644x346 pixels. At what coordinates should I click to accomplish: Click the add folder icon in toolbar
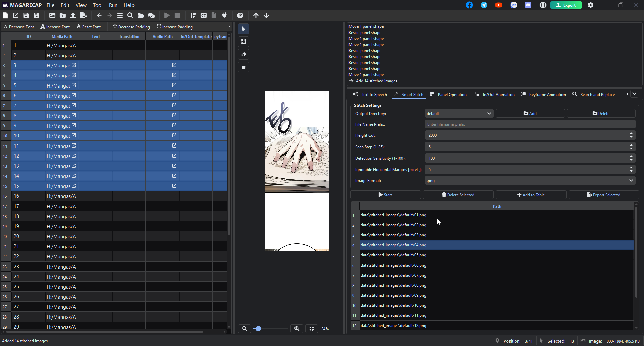[x=63, y=15]
